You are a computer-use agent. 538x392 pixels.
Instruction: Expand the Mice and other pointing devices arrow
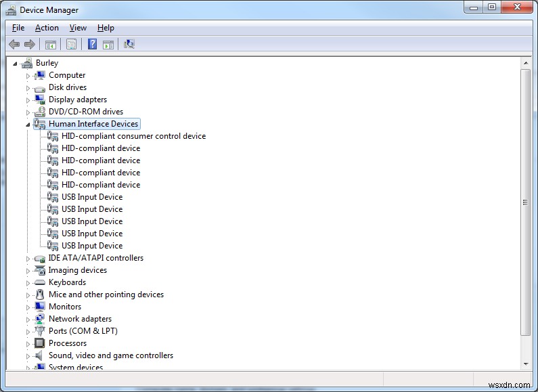point(28,296)
